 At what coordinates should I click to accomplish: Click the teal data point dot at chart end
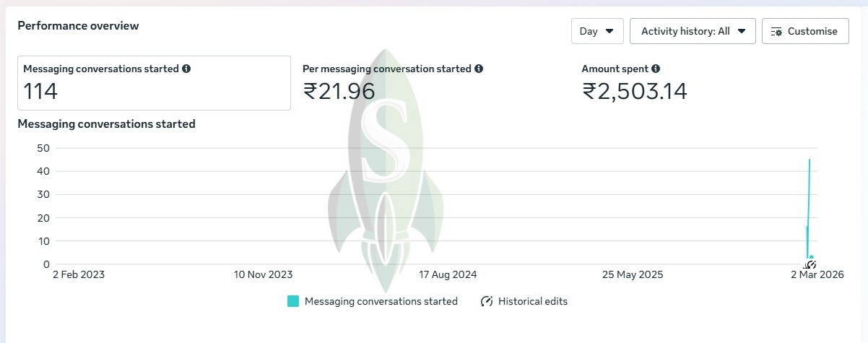812,257
